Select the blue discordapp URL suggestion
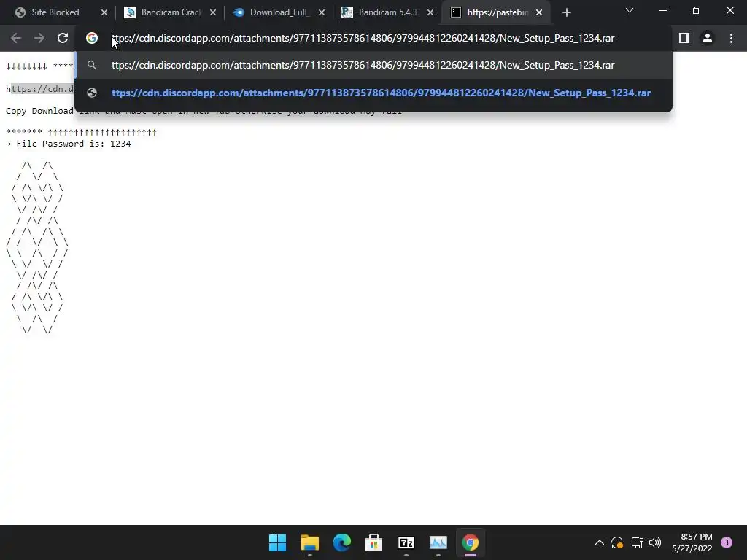Image resolution: width=747 pixels, height=560 pixels. coord(373,93)
